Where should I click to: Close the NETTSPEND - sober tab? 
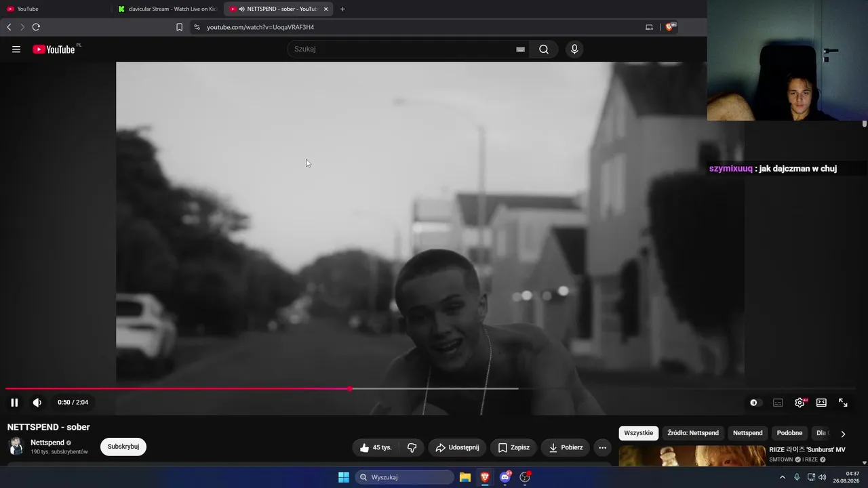[x=325, y=9]
